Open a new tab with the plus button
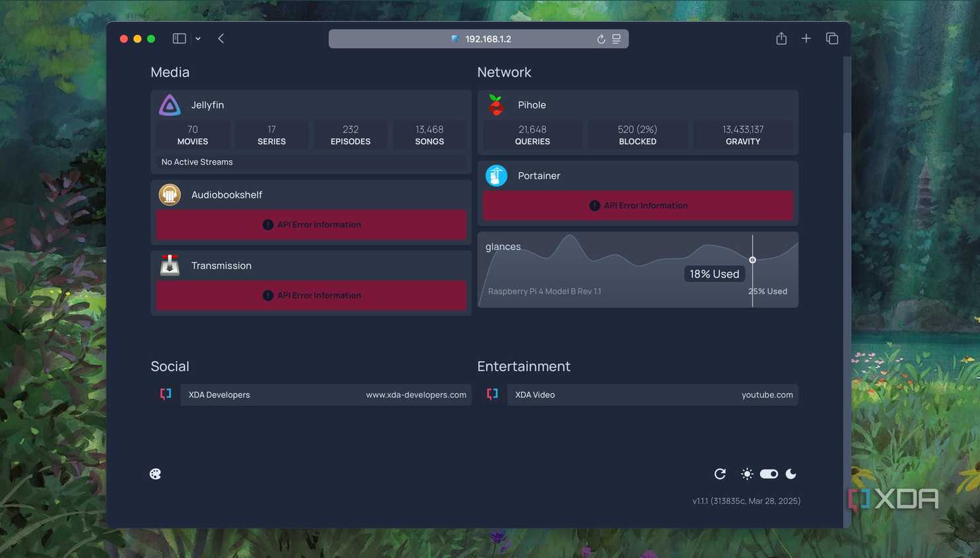980x558 pixels. click(x=806, y=38)
